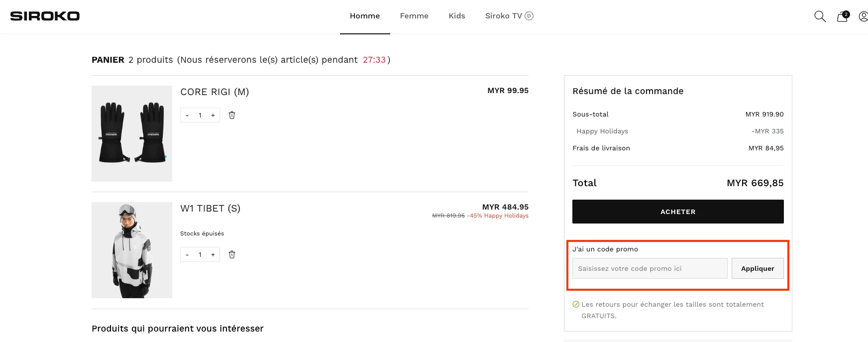Remove W1 TIBET jacket with trash icon

[232, 254]
